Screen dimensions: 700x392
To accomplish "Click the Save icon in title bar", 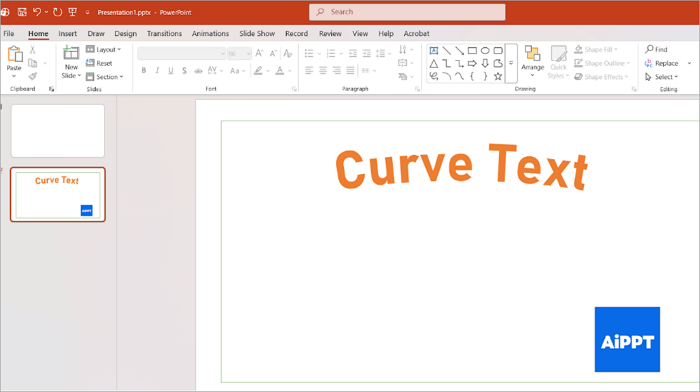I will pos(22,12).
